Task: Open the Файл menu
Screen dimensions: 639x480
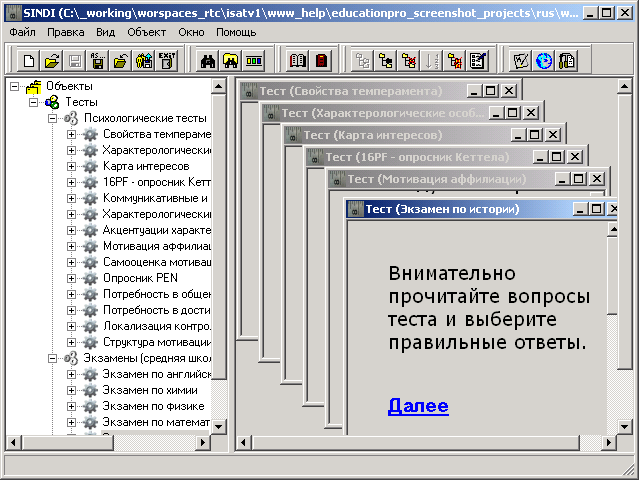Action: click(22, 32)
